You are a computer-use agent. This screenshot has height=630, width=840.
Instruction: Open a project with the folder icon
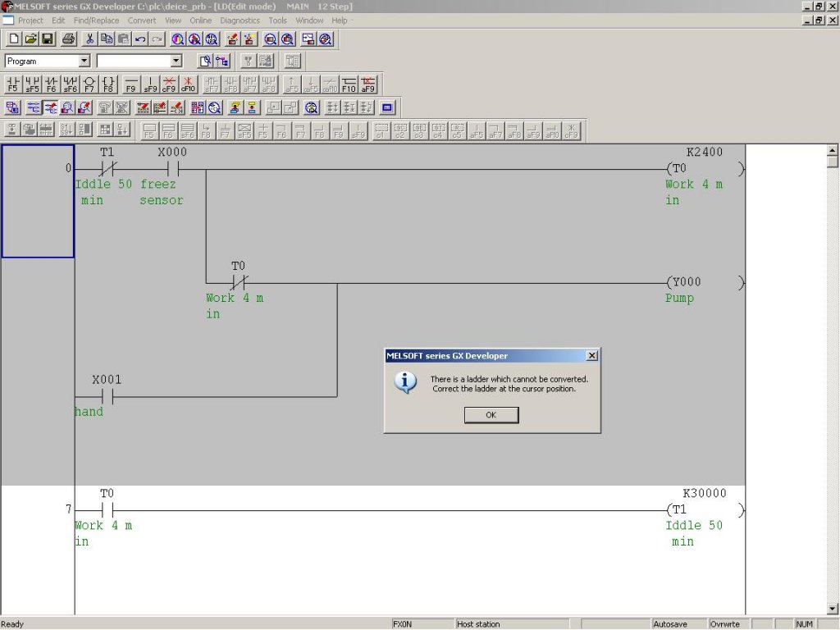tap(30, 39)
